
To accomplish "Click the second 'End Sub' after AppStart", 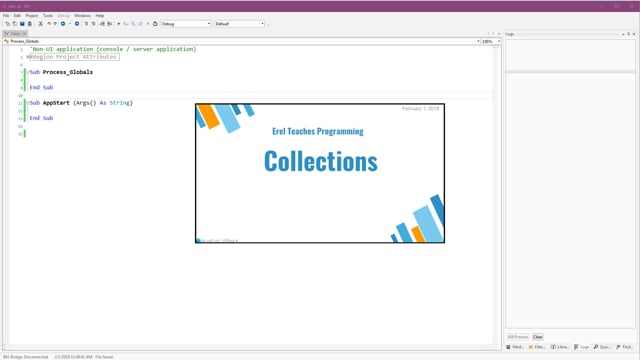I will pyautogui.click(x=41, y=118).
